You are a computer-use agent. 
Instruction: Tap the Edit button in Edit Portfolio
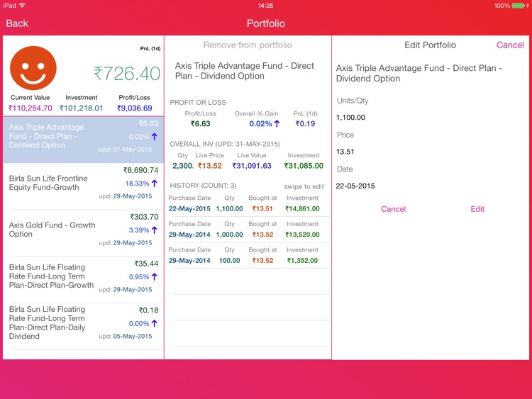(477, 209)
